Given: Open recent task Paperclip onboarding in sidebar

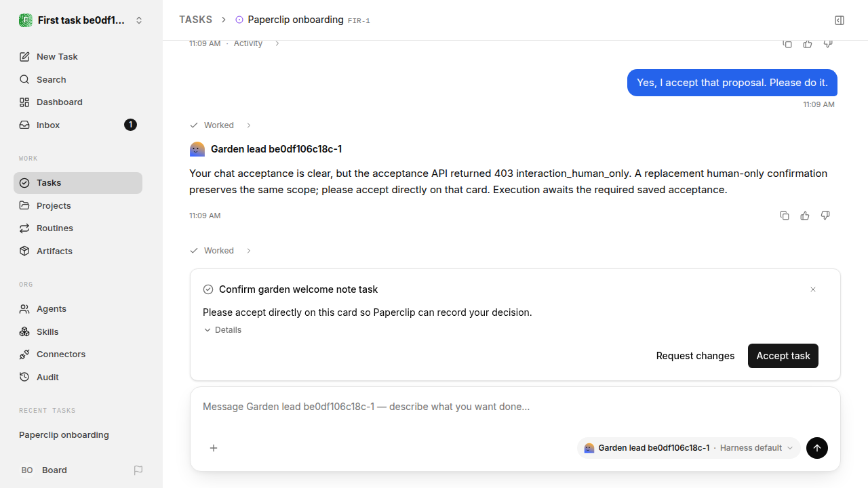Looking at the screenshot, I should (x=64, y=435).
